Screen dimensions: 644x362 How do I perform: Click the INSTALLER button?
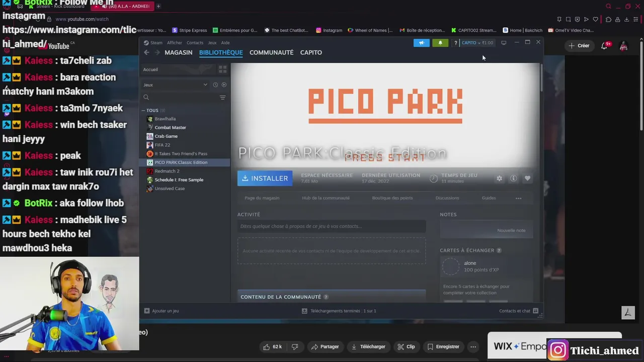click(x=265, y=178)
